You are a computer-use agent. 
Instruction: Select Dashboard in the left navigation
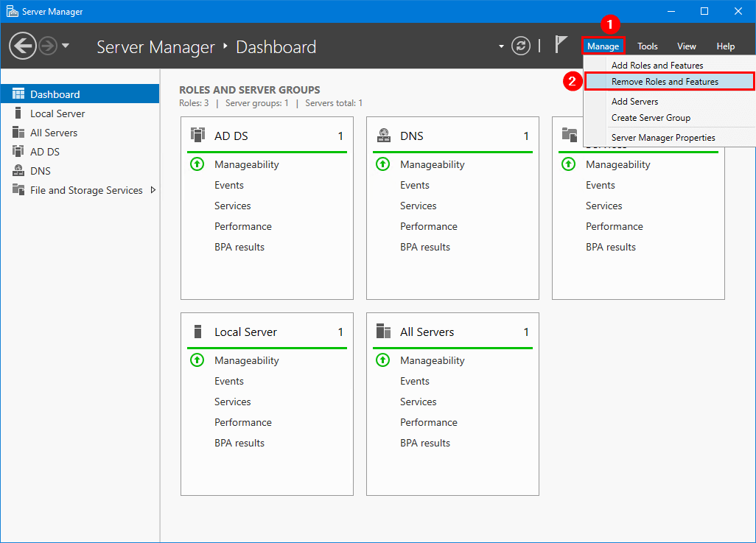pos(55,94)
